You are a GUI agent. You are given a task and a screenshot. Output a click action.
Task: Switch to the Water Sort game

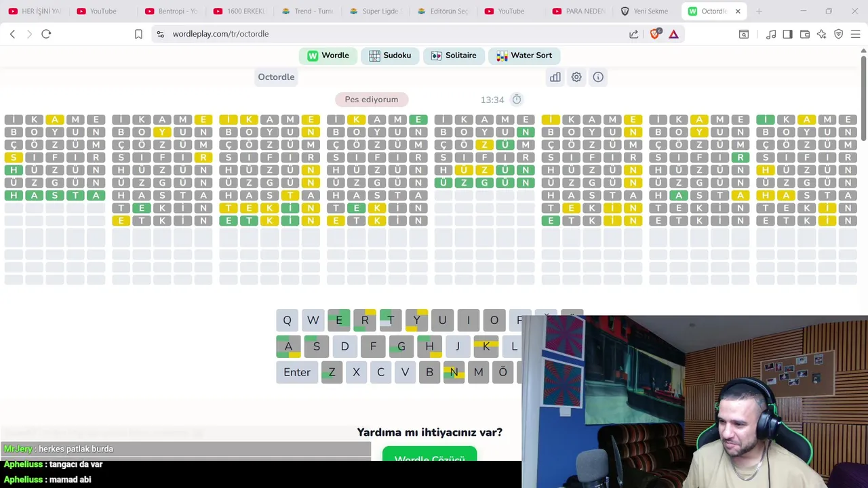click(x=524, y=56)
